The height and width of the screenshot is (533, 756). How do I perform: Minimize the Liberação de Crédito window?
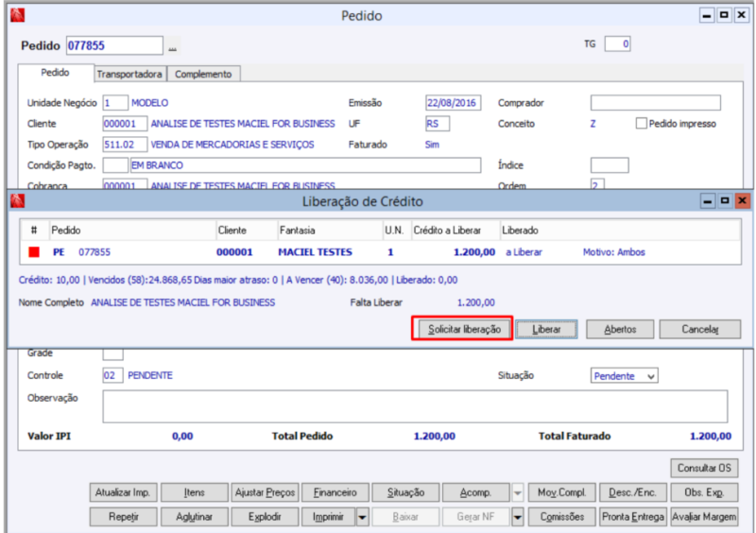point(707,201)
